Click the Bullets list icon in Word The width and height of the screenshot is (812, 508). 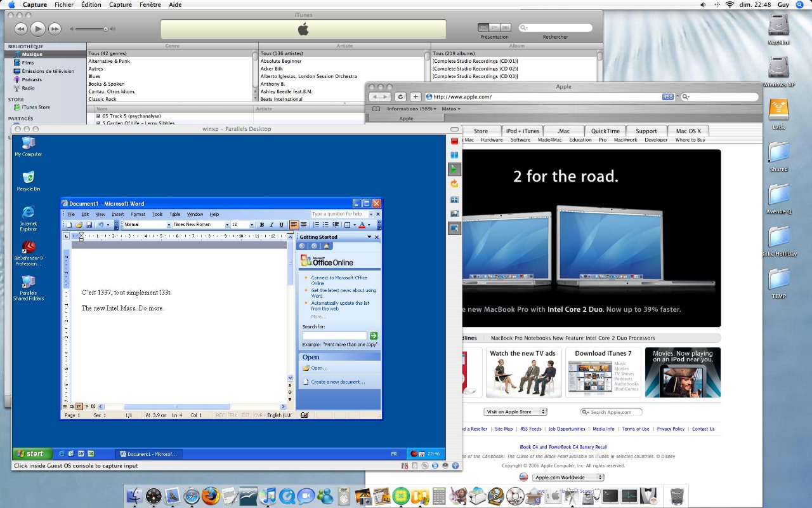click(x=325, y=225)
